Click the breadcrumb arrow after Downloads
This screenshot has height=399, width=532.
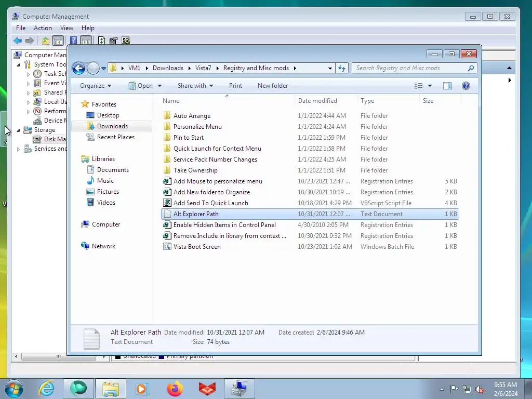[x=189, y=68]
